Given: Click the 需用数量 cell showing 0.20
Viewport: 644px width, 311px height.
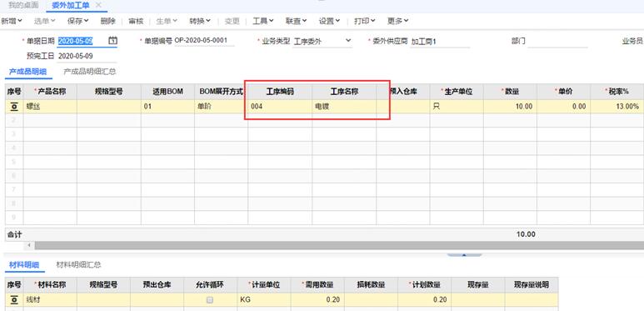Looking at the screenshot, I should [317, 300].
